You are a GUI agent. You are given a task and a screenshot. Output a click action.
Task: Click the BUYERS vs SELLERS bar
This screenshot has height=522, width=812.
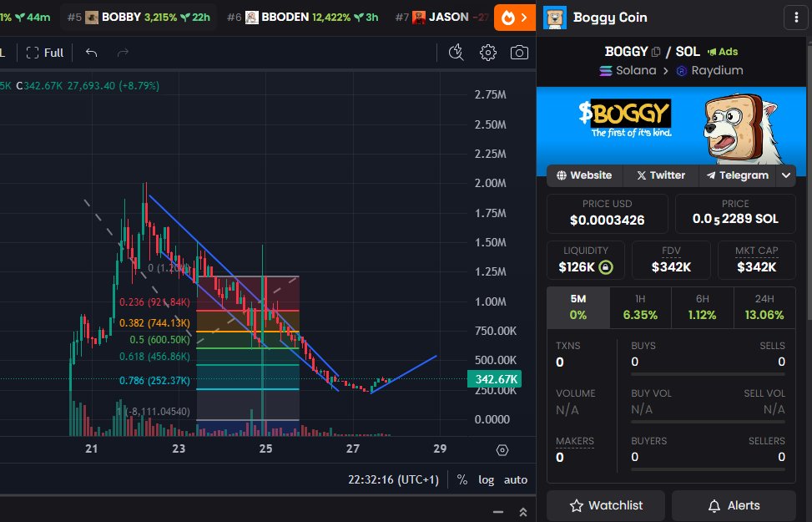coord(708,469)
